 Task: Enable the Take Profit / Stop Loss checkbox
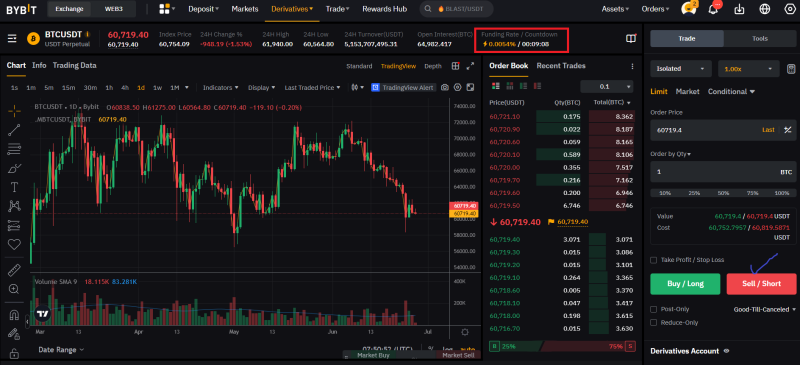654,260
